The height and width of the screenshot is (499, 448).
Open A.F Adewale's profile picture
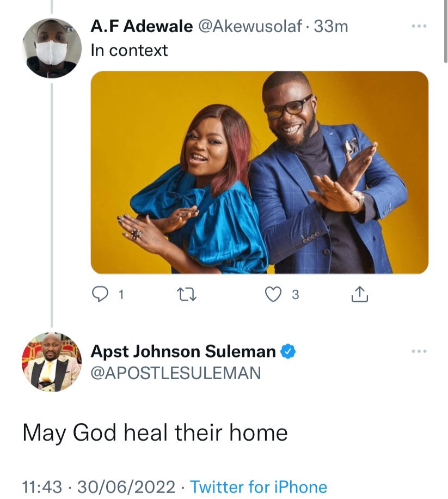(52, 48)
